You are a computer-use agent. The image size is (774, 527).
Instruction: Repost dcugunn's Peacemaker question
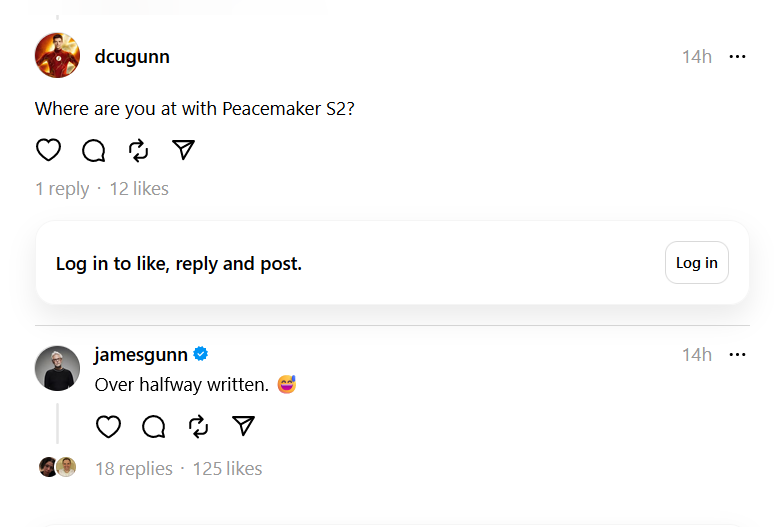138,150
